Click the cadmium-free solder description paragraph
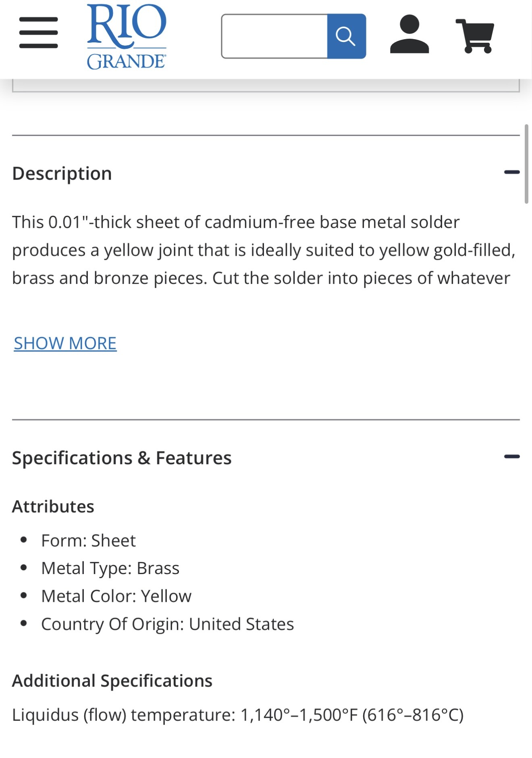This screenshot has width=532, height=758. tap(264, 250)
